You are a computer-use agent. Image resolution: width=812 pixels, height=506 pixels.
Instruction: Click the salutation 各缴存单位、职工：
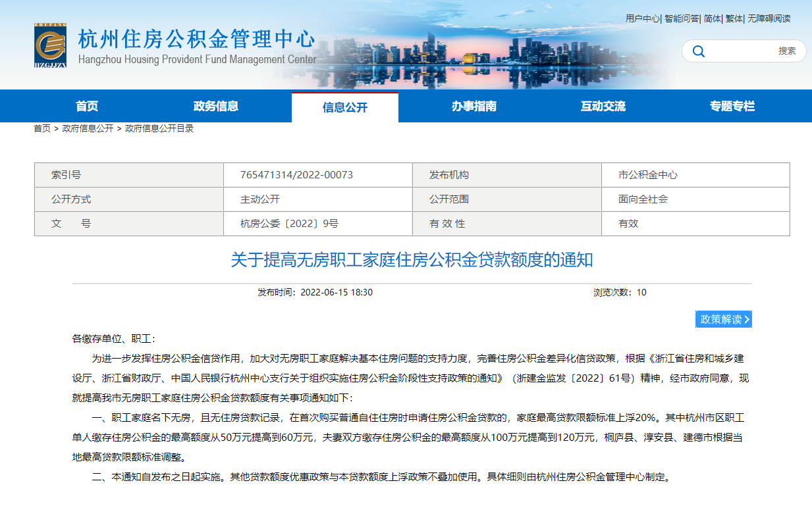tap(113, 339)
